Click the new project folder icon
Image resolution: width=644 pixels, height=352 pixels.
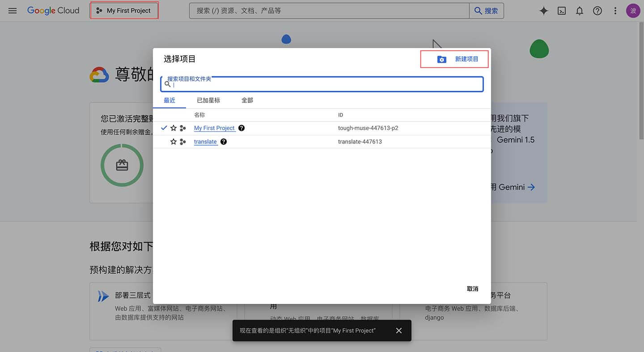(x=442, y=59)
